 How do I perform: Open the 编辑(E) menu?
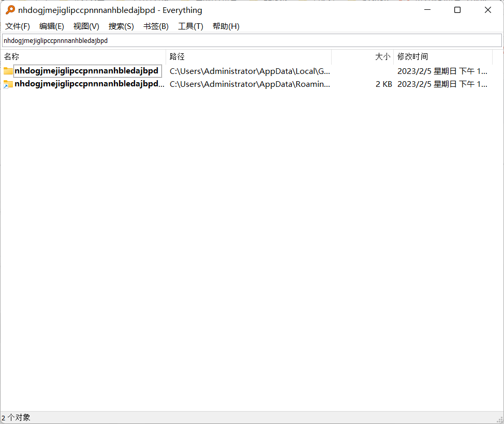click(x=51, y=26)
